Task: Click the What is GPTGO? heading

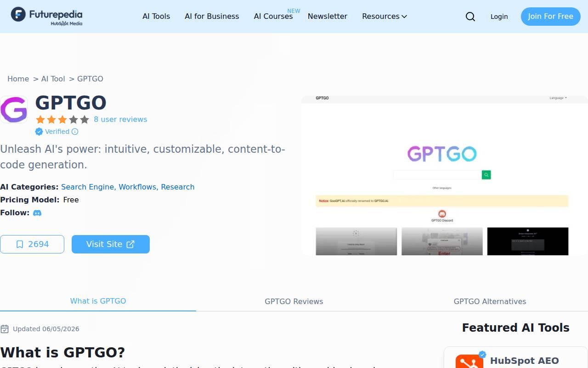Action: point(62,352)
